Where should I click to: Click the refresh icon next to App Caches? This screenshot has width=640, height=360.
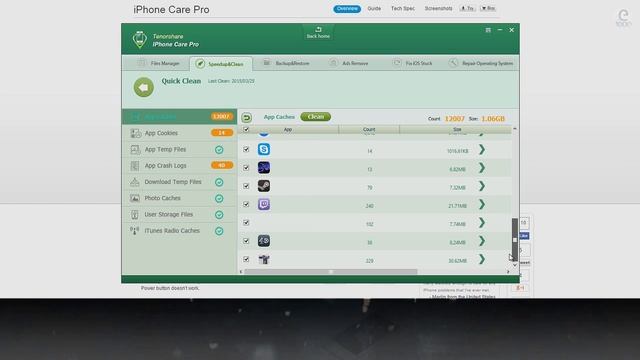pyautogui.click(x=247, y=118)
